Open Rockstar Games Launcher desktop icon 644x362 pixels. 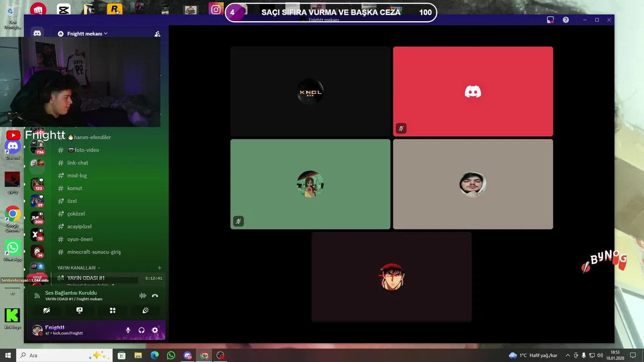coord(115,9)
